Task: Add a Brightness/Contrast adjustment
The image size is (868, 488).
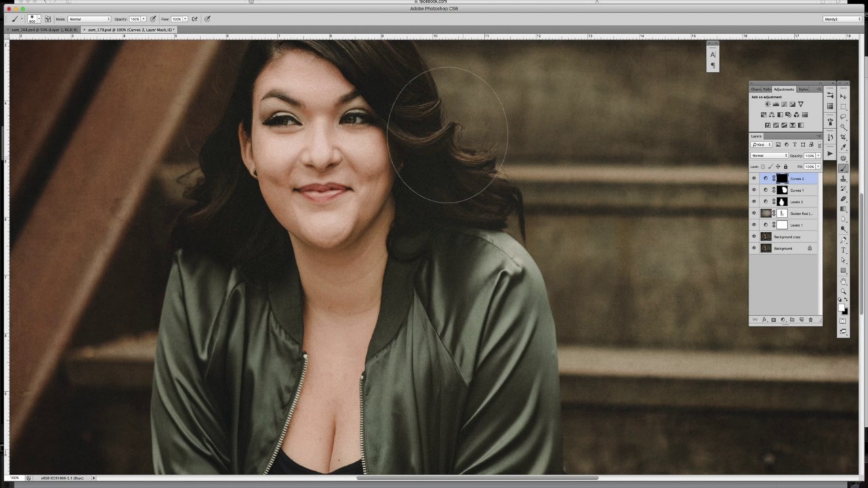Action: [x=768, y=104]
